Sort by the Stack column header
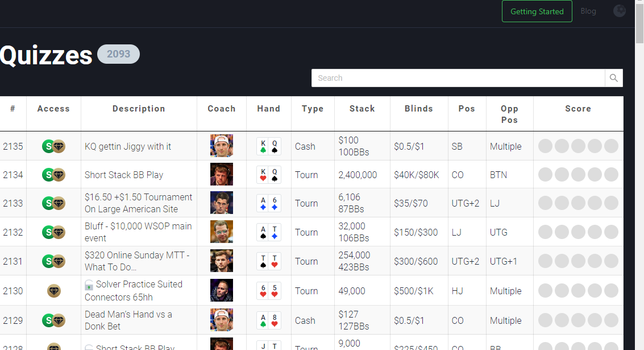 click(362, 109)
